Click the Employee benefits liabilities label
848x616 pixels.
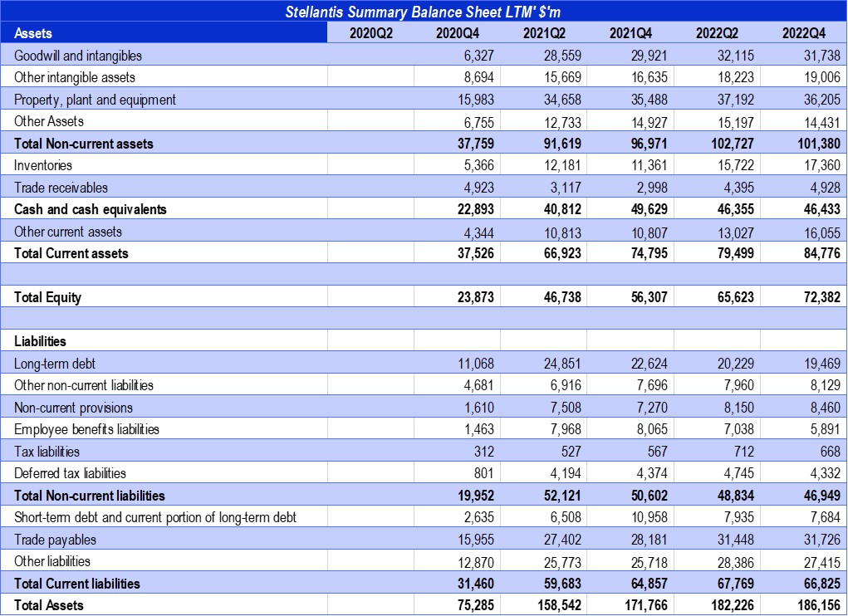coord(86,429)
